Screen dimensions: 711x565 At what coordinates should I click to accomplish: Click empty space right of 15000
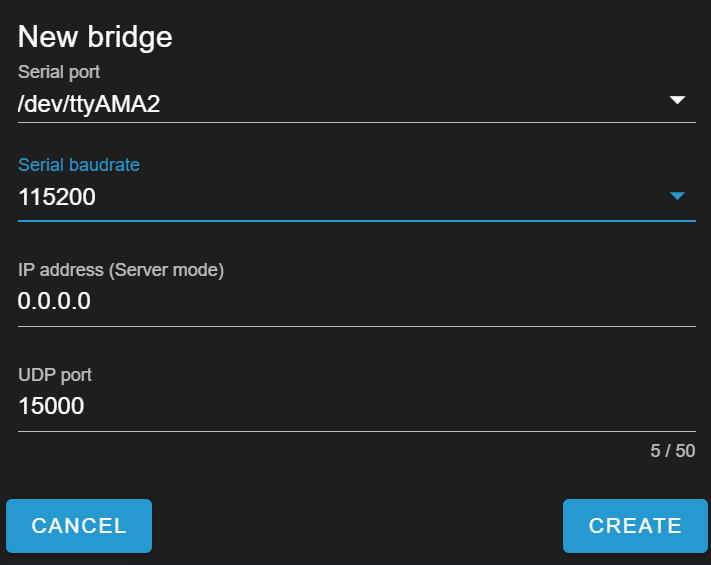click(400, 406)
